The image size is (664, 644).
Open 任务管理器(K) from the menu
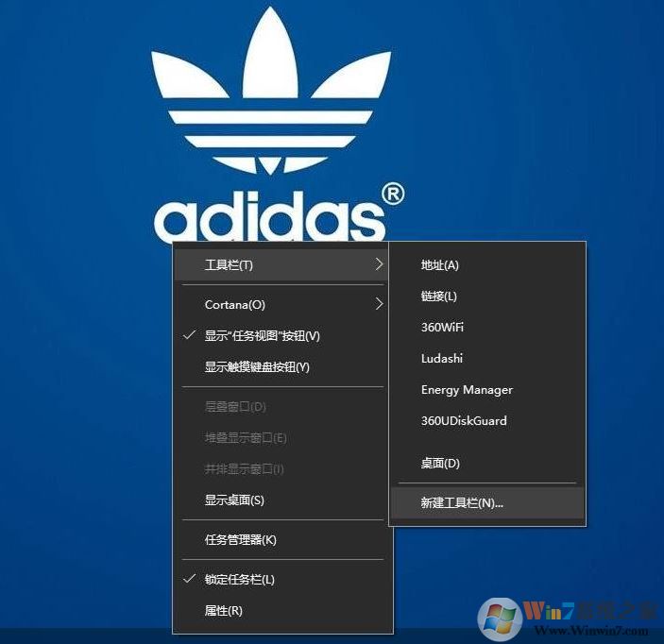(x=281, y=540)
